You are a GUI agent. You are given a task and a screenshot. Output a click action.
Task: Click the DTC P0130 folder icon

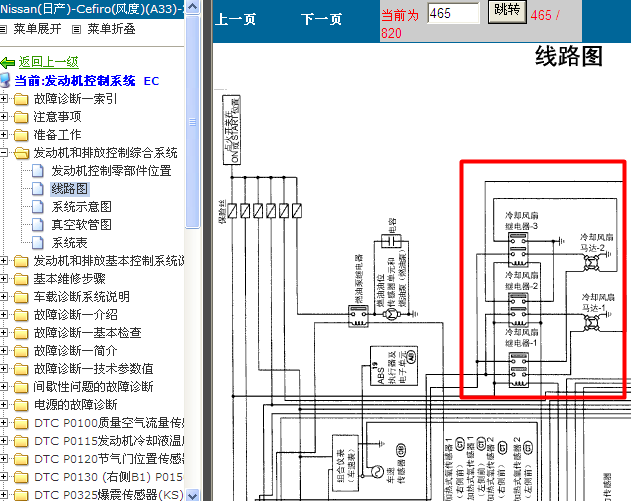tap(21, 477)
